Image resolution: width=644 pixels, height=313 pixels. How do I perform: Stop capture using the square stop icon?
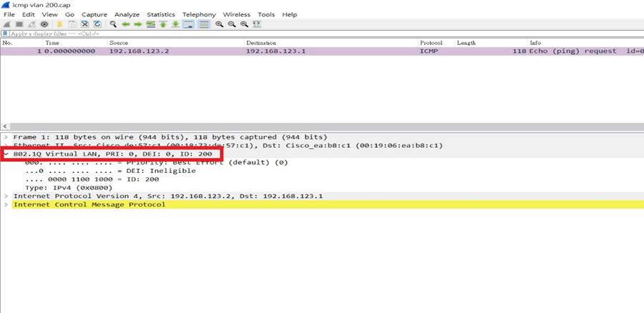[19, 24]
